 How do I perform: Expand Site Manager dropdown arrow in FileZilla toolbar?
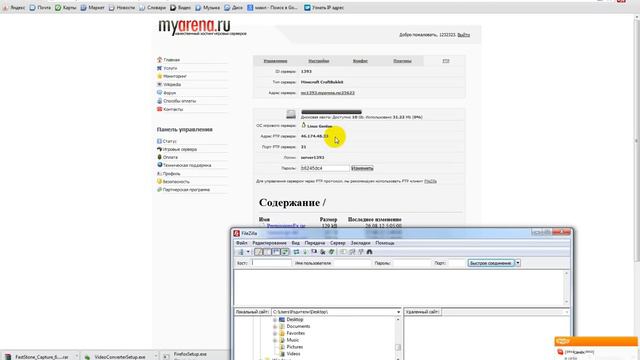[x=248, y=252]
